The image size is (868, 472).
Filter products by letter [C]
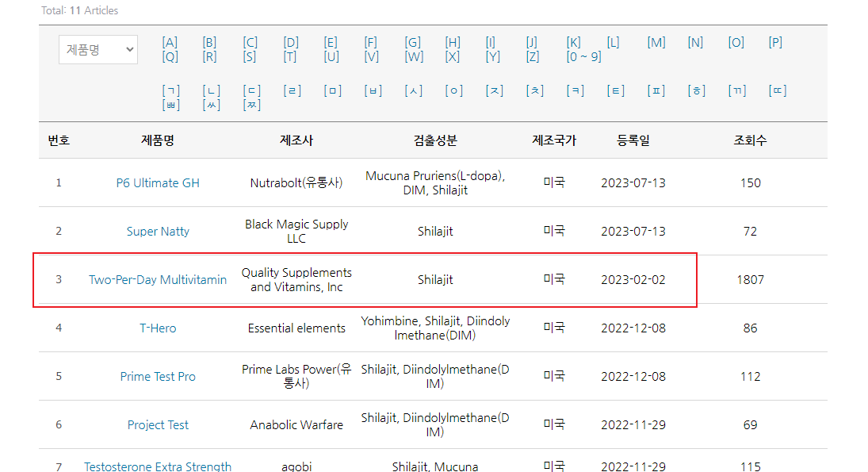pos(250,43)
